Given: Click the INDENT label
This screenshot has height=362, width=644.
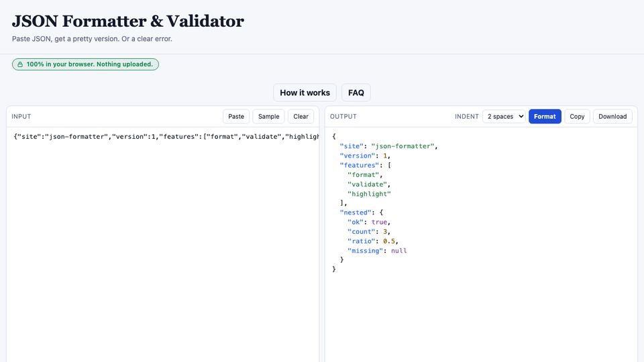Looking at the screenshot, I should point(467,117).
